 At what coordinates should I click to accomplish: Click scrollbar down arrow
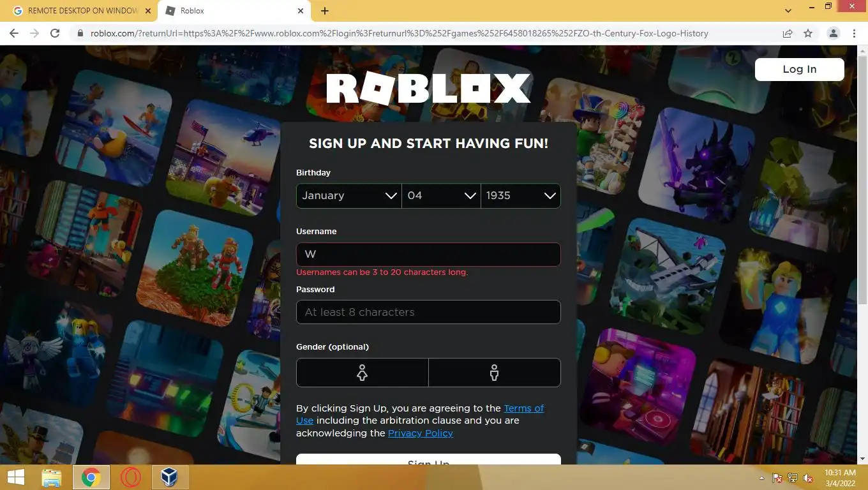coord(862,459)
